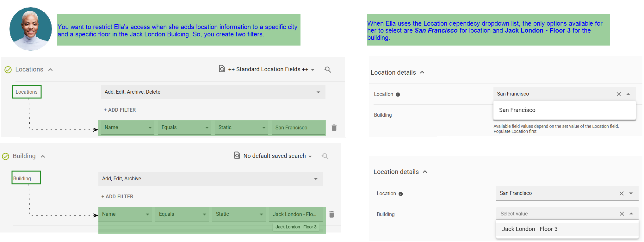The width and height of the screenshot is (644, 242).
Task: Clear the Building Select value field
Action: (622, 214)
